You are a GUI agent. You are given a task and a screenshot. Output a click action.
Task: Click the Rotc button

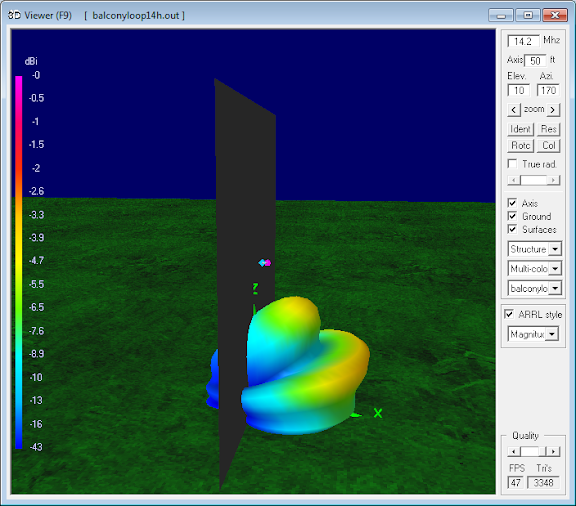521,146
